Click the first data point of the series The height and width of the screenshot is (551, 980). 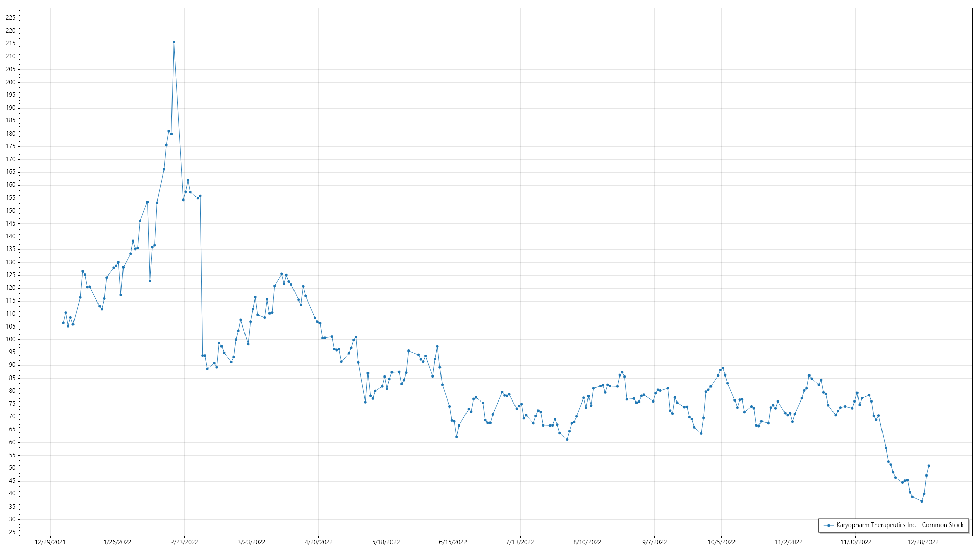(63, 323)
